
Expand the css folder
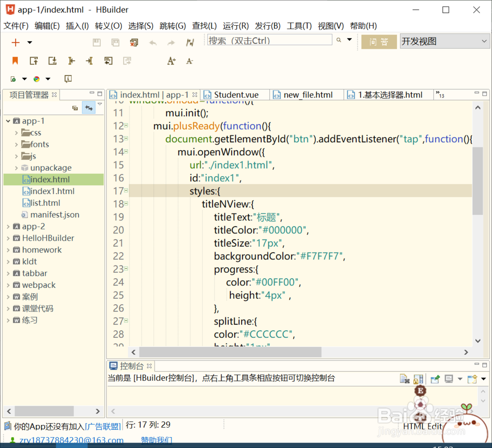16,133
